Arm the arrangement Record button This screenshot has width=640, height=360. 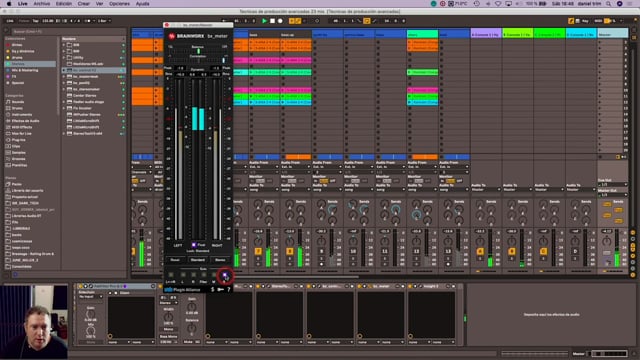[280, 21]
